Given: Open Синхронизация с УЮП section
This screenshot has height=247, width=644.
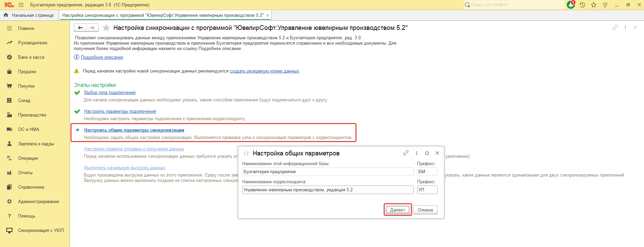Looking at the screenshot, I should [41, 231].
